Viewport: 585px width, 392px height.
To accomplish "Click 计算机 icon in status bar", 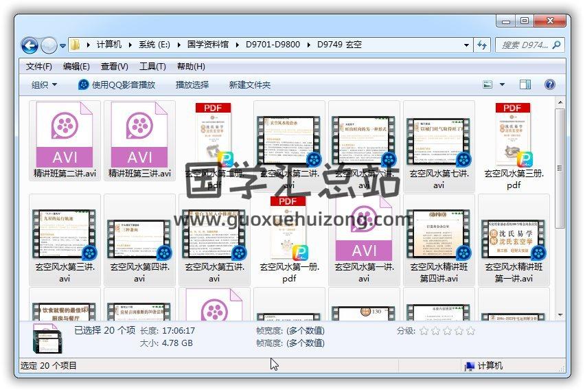I will [x=469, y=366].
